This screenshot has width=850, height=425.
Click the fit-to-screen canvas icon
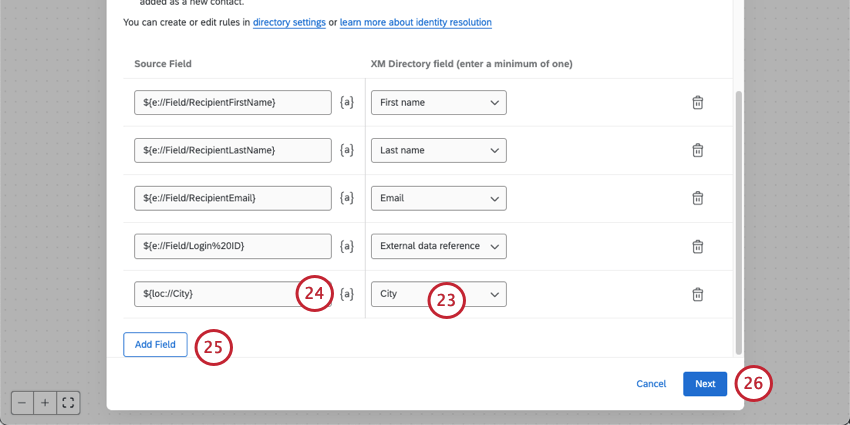[68, 403]
